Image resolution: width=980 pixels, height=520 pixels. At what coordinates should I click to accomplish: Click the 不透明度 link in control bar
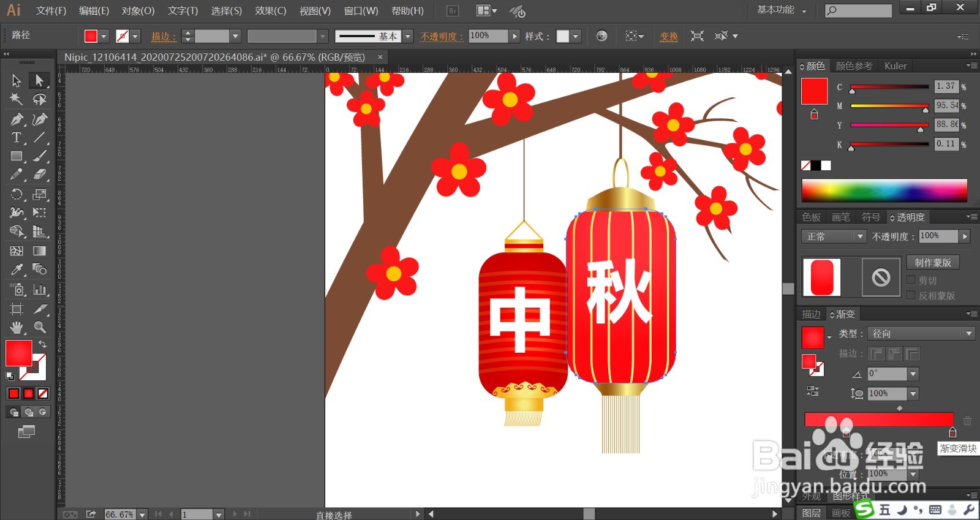point(442,36)
